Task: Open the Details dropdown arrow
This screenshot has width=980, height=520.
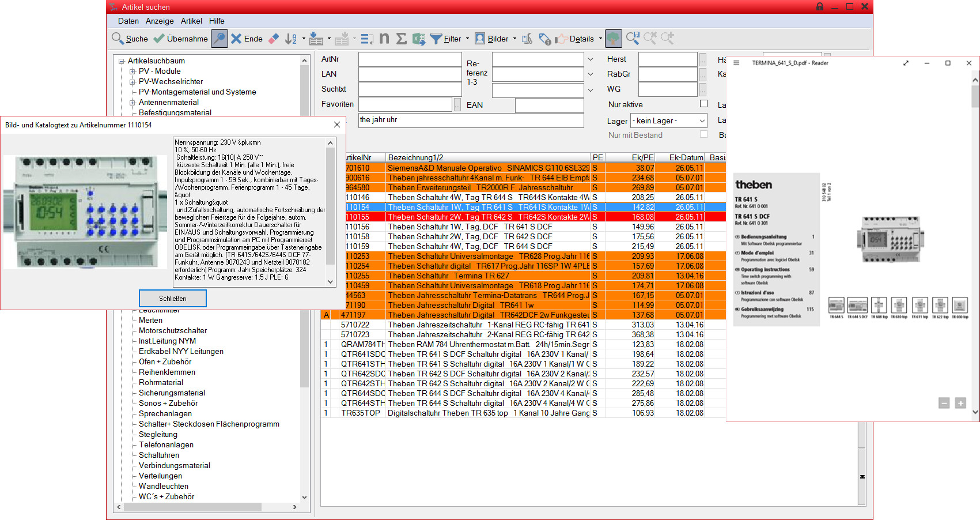Action: click(600, 39)
